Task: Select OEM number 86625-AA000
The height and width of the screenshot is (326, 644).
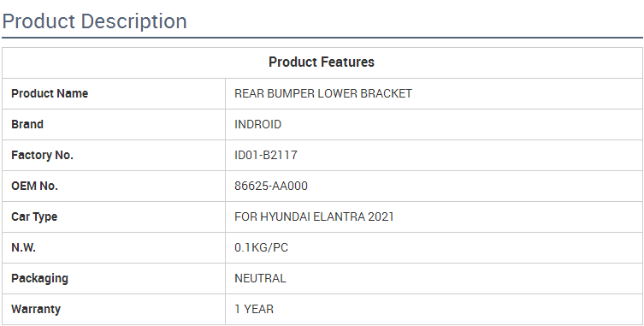Action: tap(271, 186)
